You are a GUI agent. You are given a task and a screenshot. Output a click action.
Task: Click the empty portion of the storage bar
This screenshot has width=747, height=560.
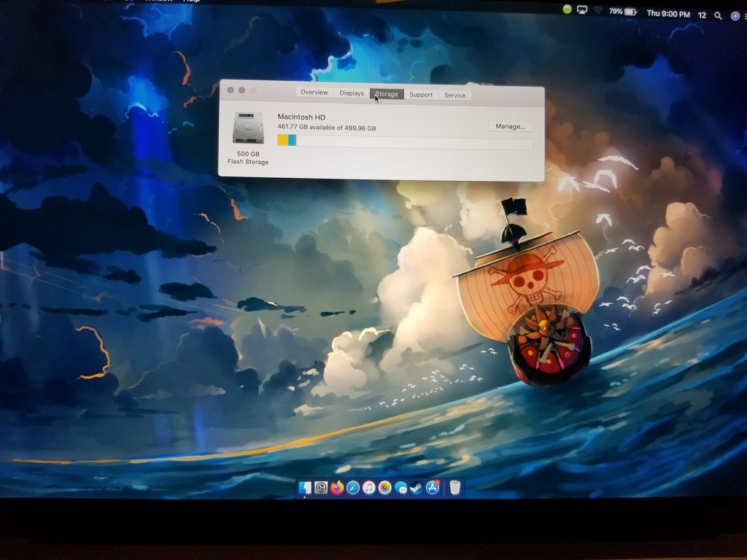414,144
